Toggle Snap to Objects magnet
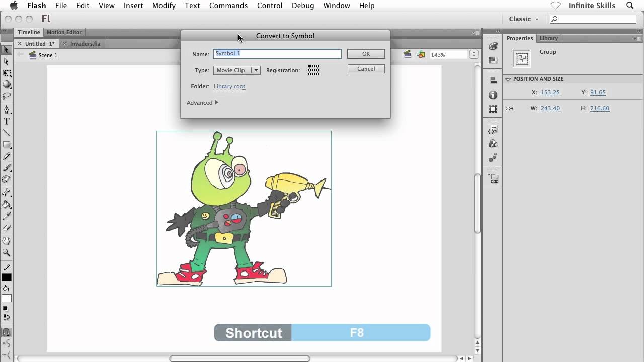The image size is (644, 362). (7, 332)
